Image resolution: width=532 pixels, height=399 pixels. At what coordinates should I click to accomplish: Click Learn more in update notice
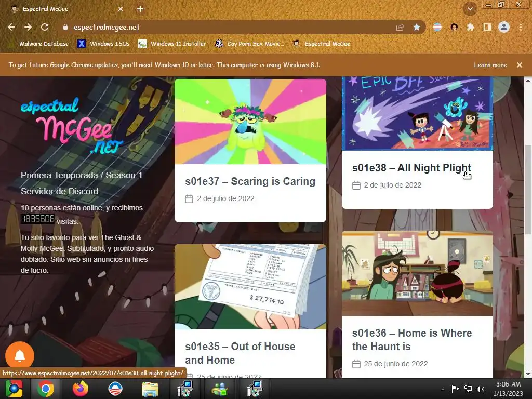coord(490,65)
